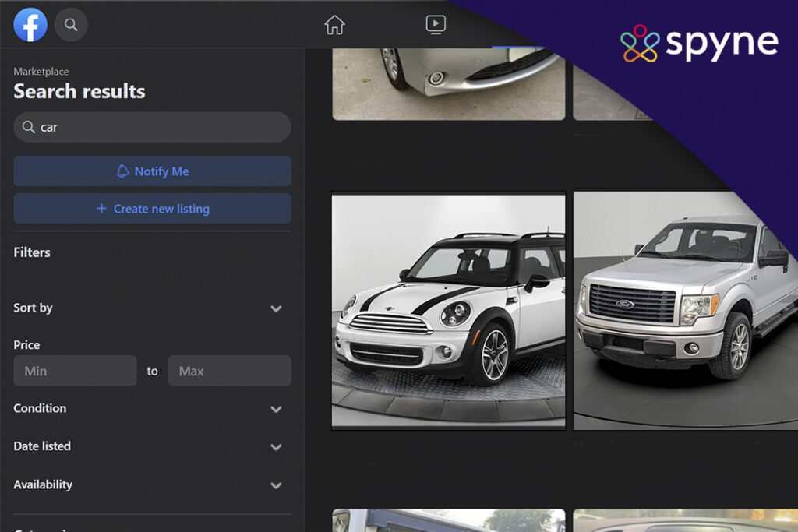
Task: Click the plus icon on Create new listing
Action: (101, 209)
